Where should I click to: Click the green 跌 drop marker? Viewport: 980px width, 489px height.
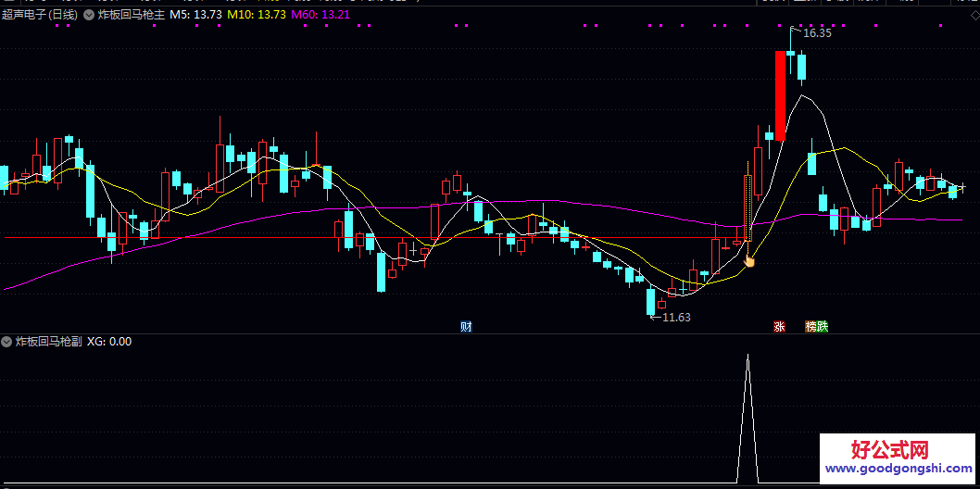coord(823,326)
